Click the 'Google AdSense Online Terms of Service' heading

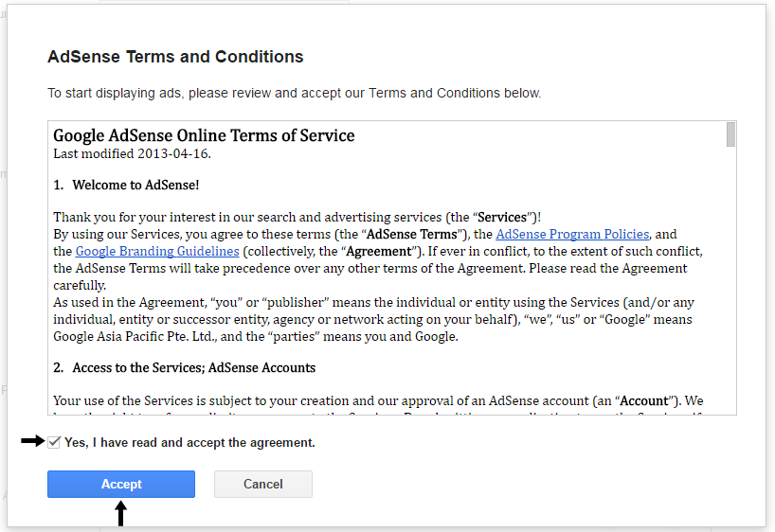pos(204,135)
